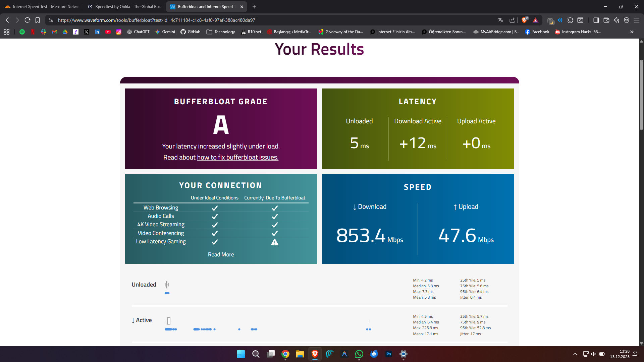This screenshot has height=362, width=644.
Task: Expand the Technology bookmarks folder
Action: click(x=221, y=32)
